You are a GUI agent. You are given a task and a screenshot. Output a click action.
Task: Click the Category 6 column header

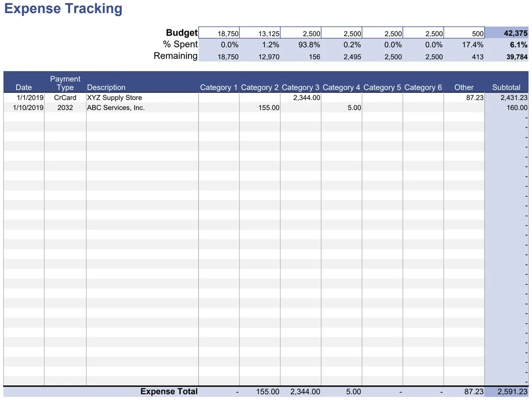tap(423, 87)
